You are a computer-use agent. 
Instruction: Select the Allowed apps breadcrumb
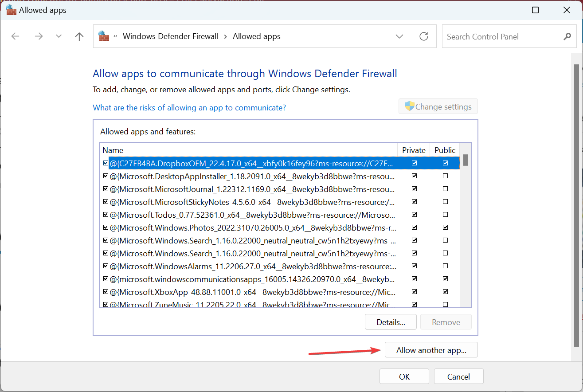[257, 36]
